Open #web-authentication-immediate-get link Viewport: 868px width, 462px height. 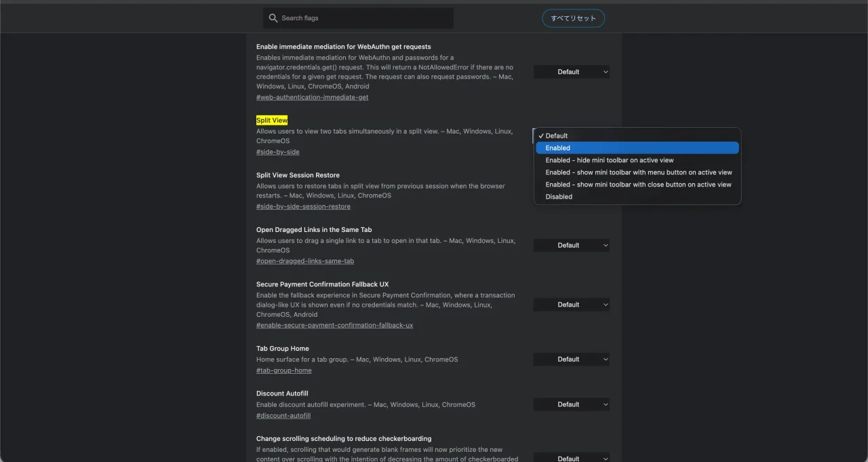[312, 97]
